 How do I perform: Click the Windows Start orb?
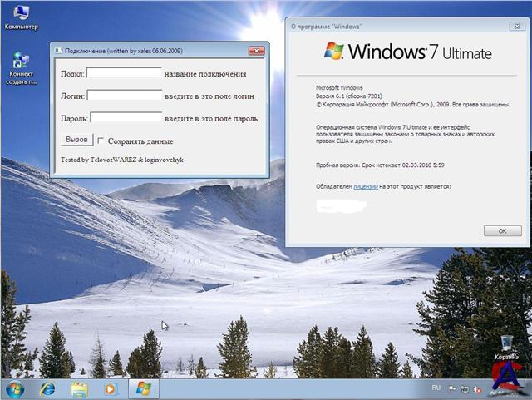(x=15, y=388)
